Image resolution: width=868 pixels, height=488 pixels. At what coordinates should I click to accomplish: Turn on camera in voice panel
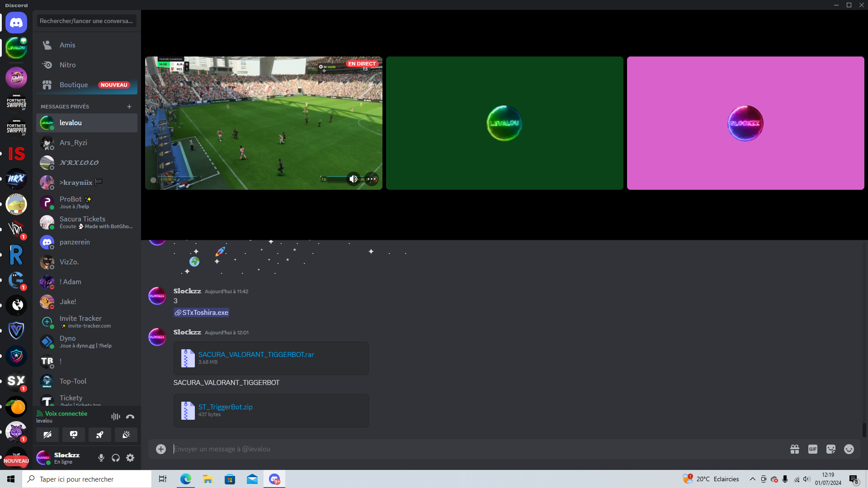[x=47, y=435]
